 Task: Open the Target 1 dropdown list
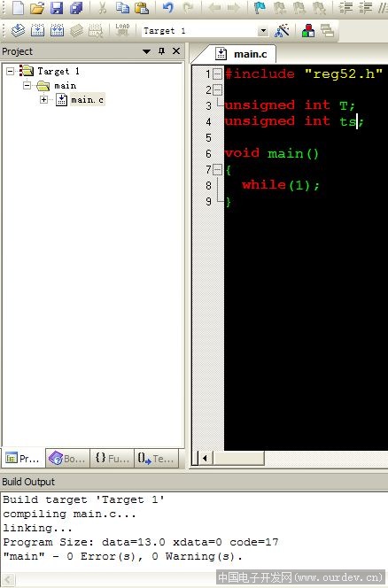pos(263,31)
